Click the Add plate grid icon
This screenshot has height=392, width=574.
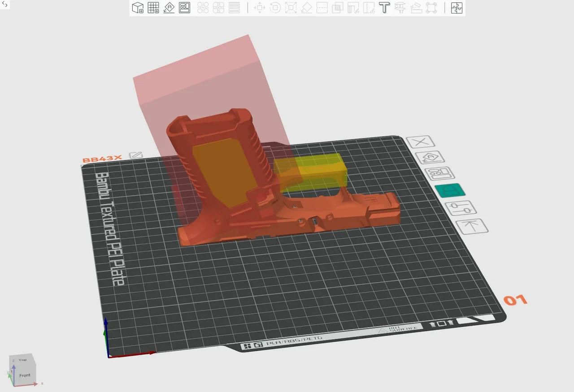[153, 8]
